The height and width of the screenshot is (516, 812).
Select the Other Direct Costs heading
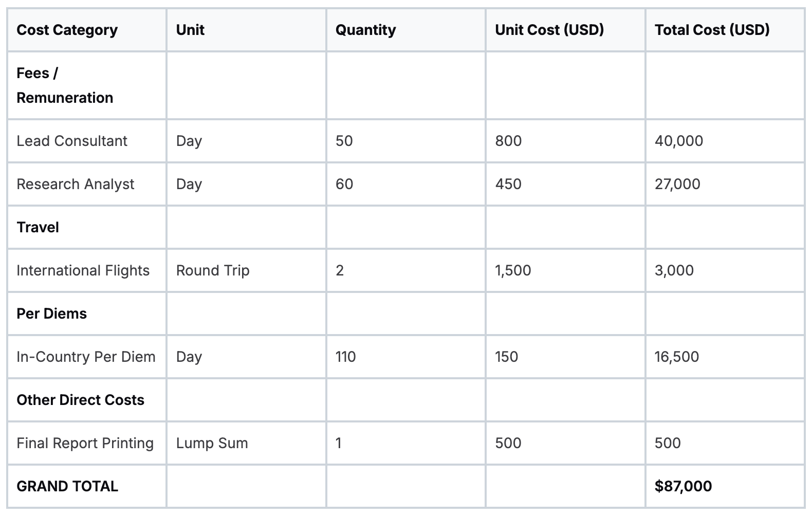(x=80, y=400)
